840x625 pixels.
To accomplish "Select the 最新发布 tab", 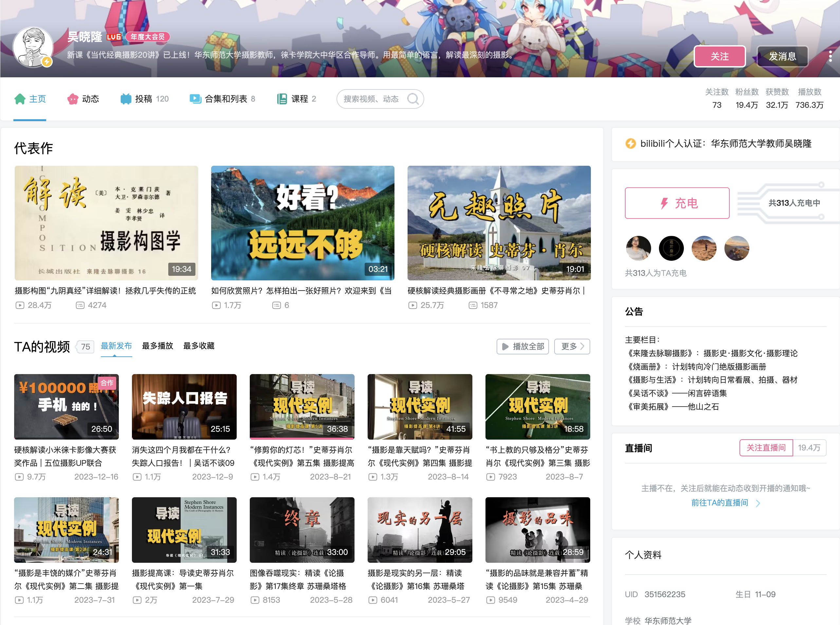I will point(116,346).
